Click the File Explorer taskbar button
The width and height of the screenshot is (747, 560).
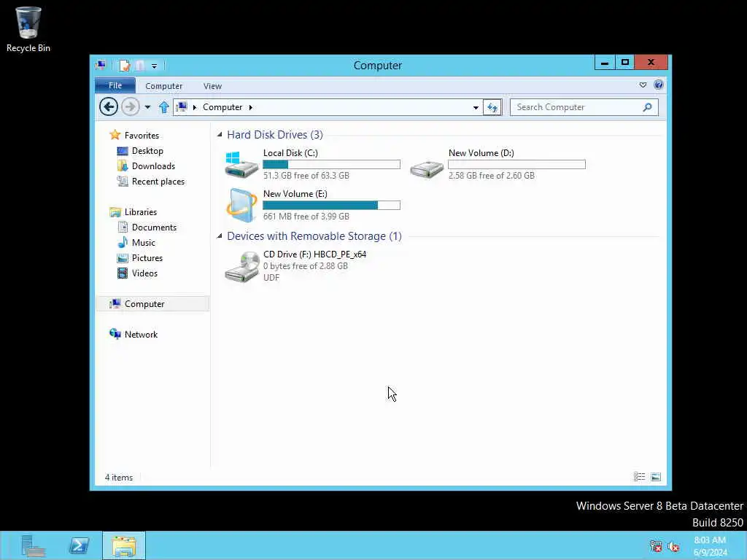point(124,545)
